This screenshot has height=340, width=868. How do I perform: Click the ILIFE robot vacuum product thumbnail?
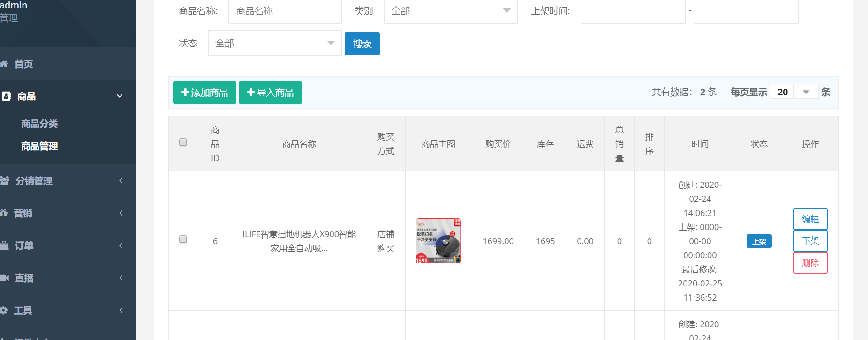point(438,241)
